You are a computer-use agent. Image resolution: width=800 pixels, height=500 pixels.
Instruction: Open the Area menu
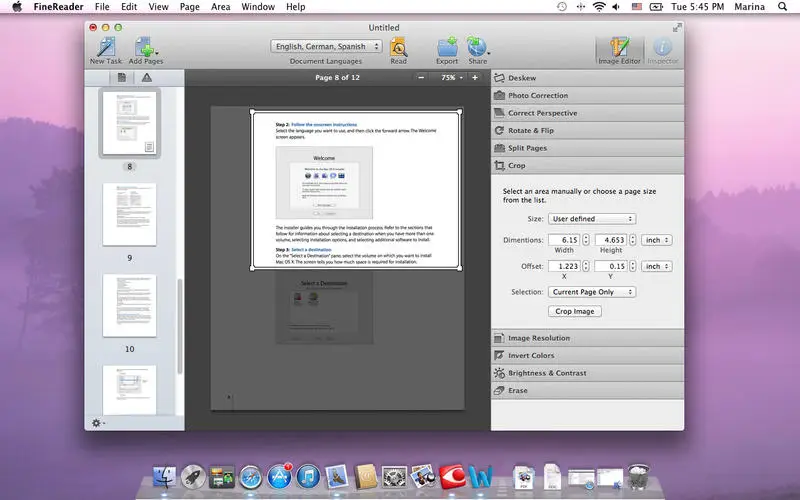click(219, 7)
